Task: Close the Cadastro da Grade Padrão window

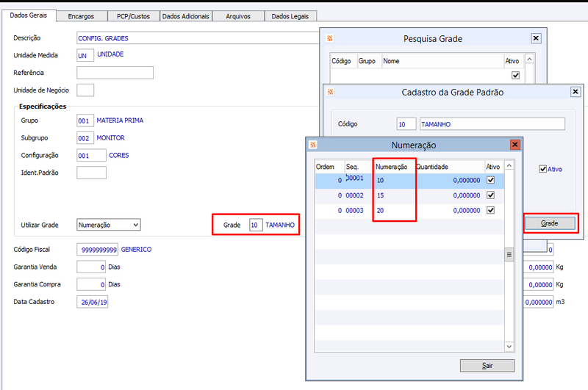Action: pyautogui.click(x=576, y=92)
